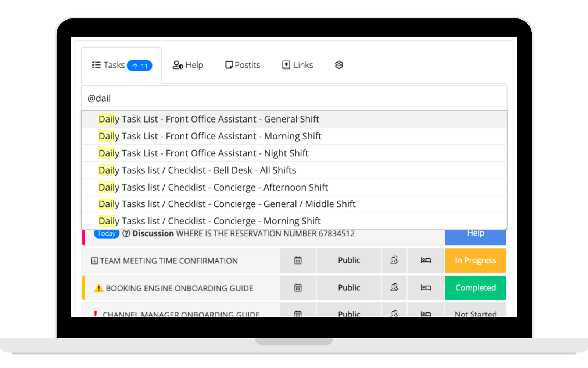Click Public visibility for TEAM MEETING row
The image size is (588, 368).
click(349, 261)
